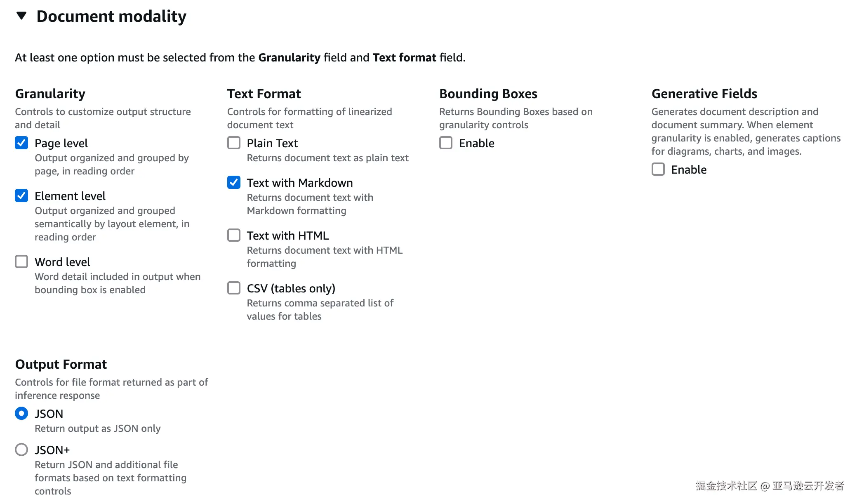
Task: Click the CSV (tables only) label
Action: [291, 289]
